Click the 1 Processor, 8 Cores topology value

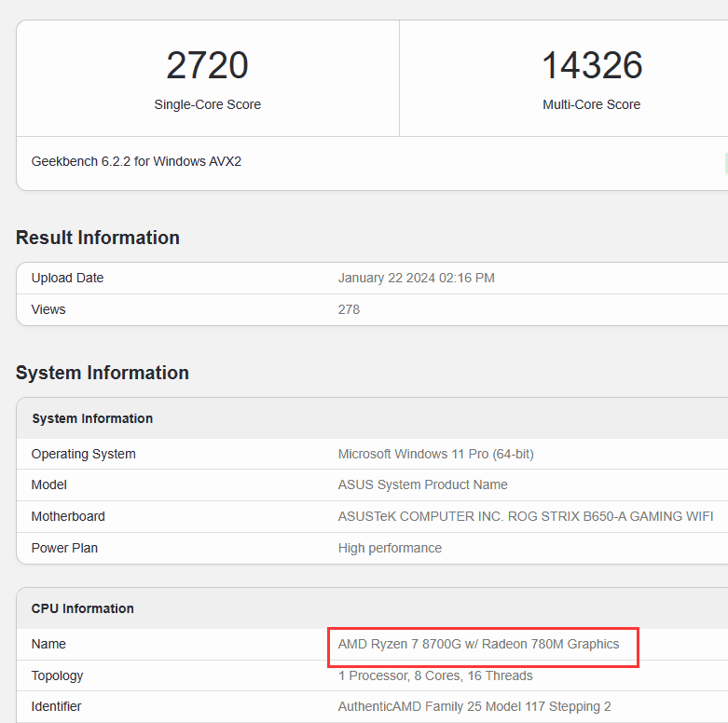[x=435, y=675]
